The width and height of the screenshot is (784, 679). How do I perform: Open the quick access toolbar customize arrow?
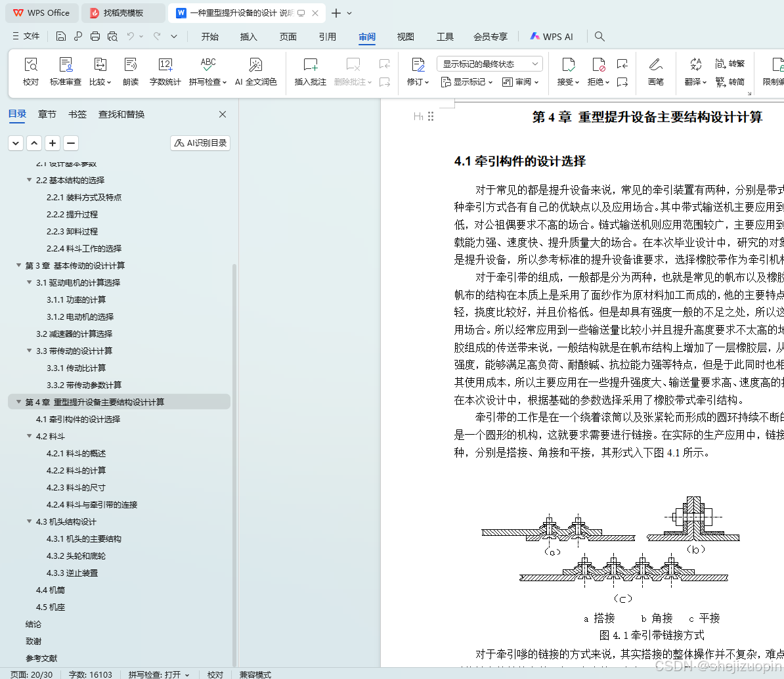[x=174, y=36]
